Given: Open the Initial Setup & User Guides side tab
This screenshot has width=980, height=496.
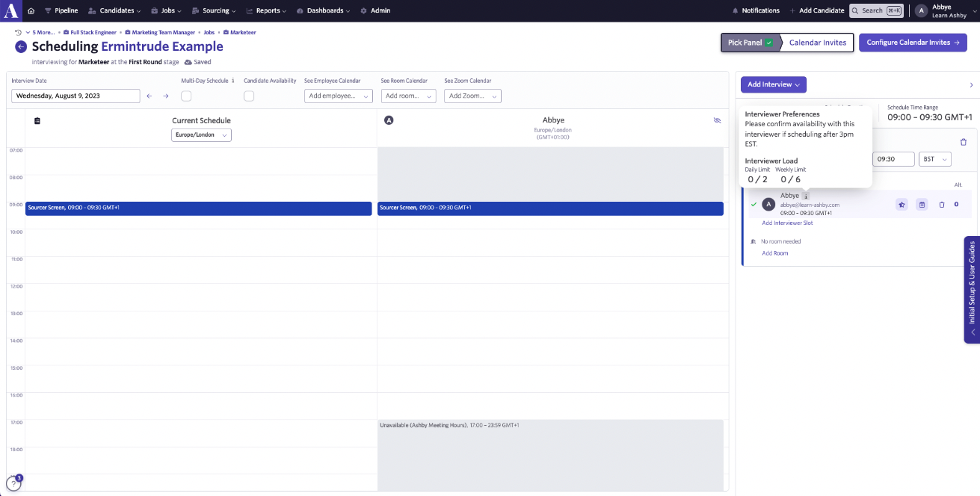Looking at the screenshot, I should tap(972, 290).
